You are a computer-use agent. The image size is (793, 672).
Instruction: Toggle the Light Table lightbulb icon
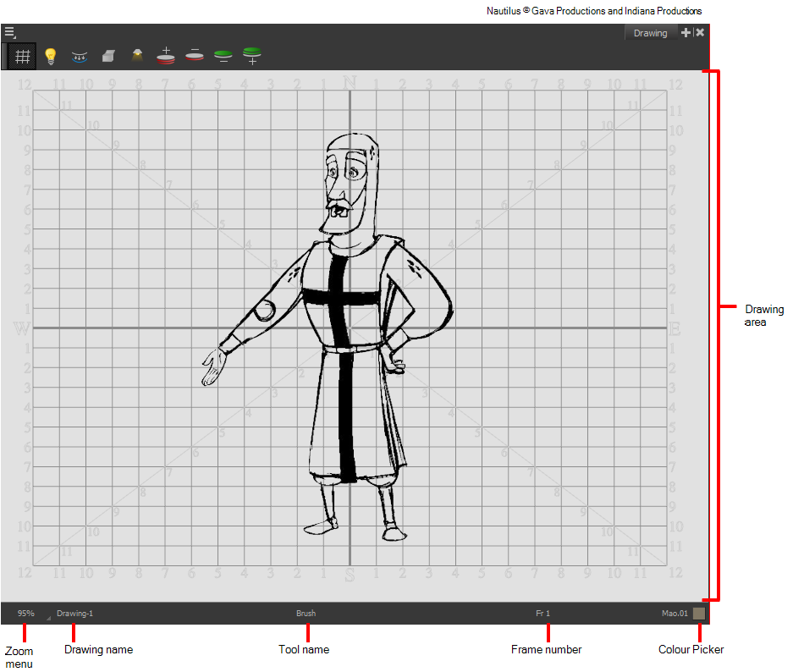click(x=51, y=56)
